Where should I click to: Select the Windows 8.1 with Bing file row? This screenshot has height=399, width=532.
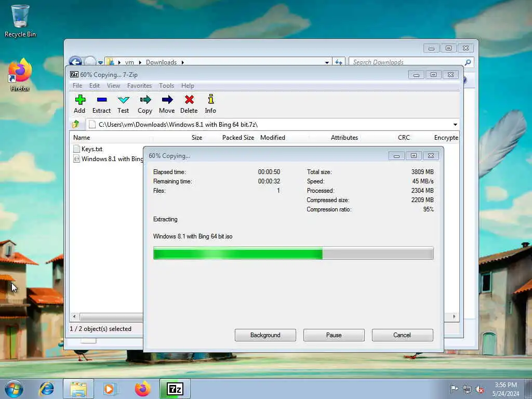[109, 159]
